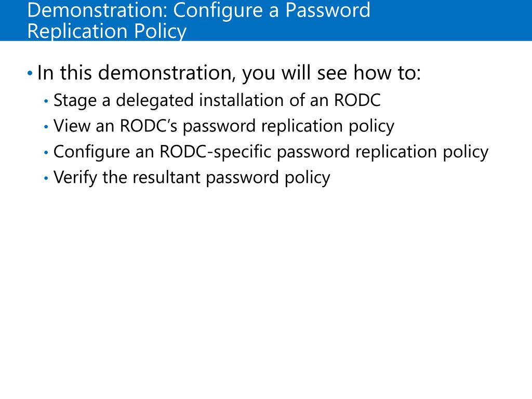Viewport: 532px width, 399px height.
Task: Click the bullet dot beside "View an RODC's password"
Action: [x=46, y=127]
